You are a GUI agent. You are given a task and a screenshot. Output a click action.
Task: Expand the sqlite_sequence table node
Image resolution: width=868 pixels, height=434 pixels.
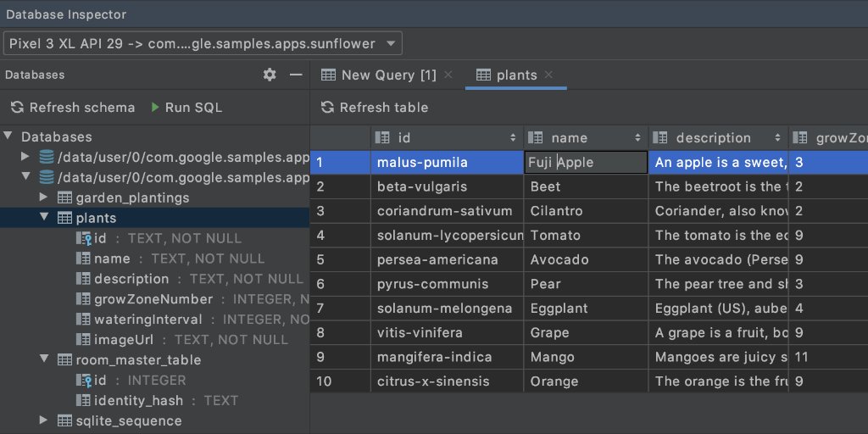pos(44,420)
